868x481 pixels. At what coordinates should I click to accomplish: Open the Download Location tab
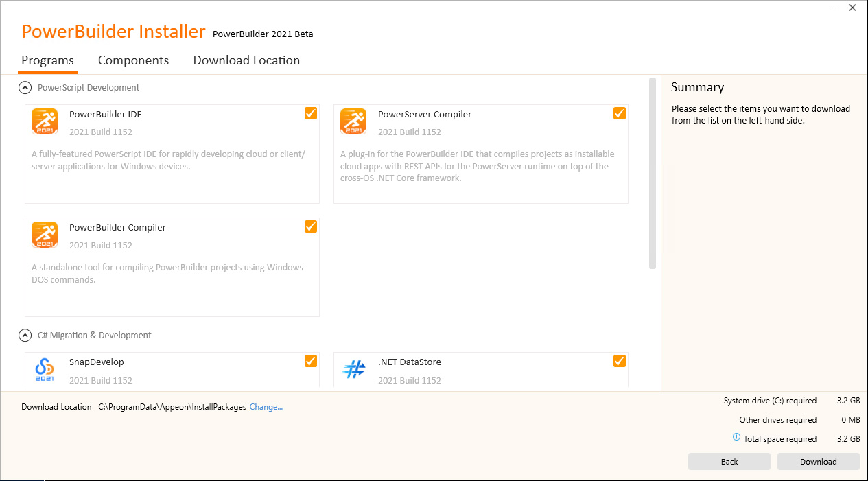click(246, 60)
